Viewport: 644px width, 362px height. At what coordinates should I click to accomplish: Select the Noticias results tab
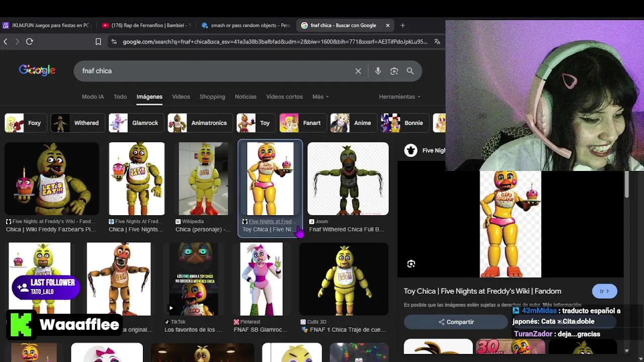coord(246,97)
